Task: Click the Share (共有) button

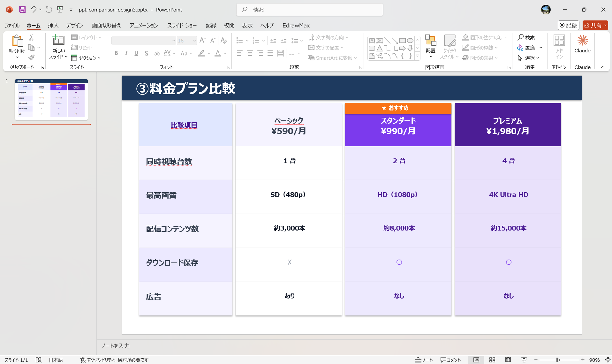Action: click(x=595, y=25)
